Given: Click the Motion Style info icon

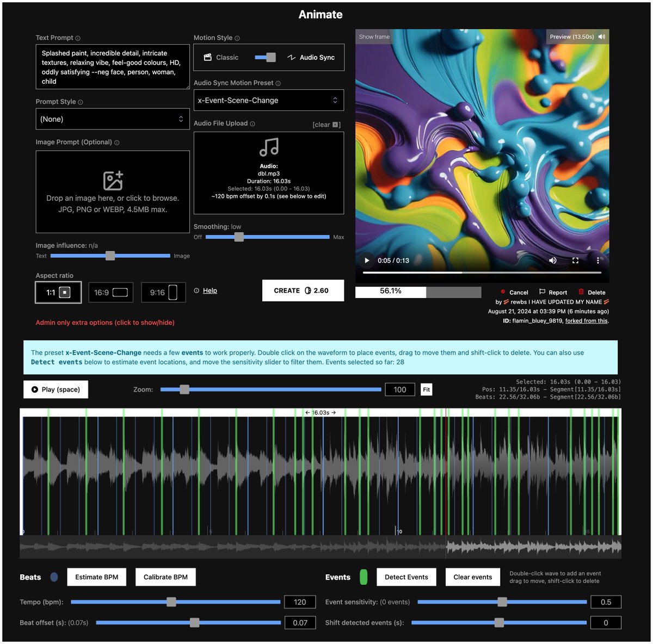Looking at the screenshot, I should pyautogui.click(x=237, y=38).
